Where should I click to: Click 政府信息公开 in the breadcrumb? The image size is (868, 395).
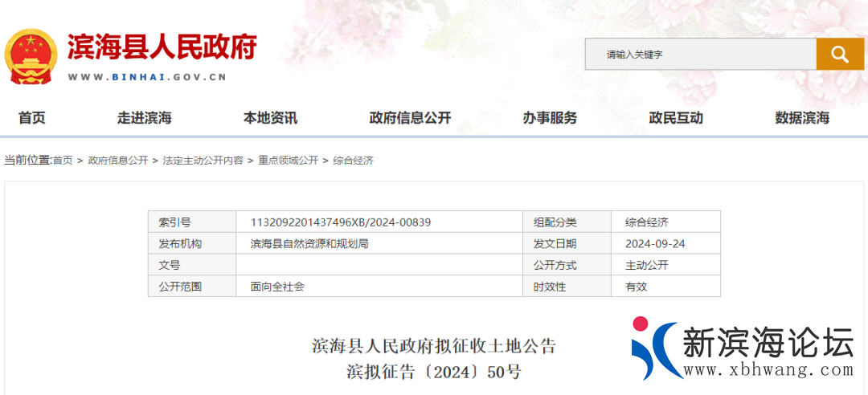tap(118, 161)
